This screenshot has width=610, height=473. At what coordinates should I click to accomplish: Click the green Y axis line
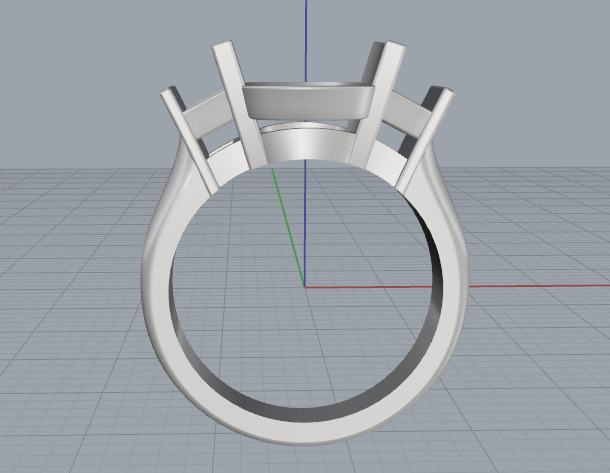click(x=288, y=228)
